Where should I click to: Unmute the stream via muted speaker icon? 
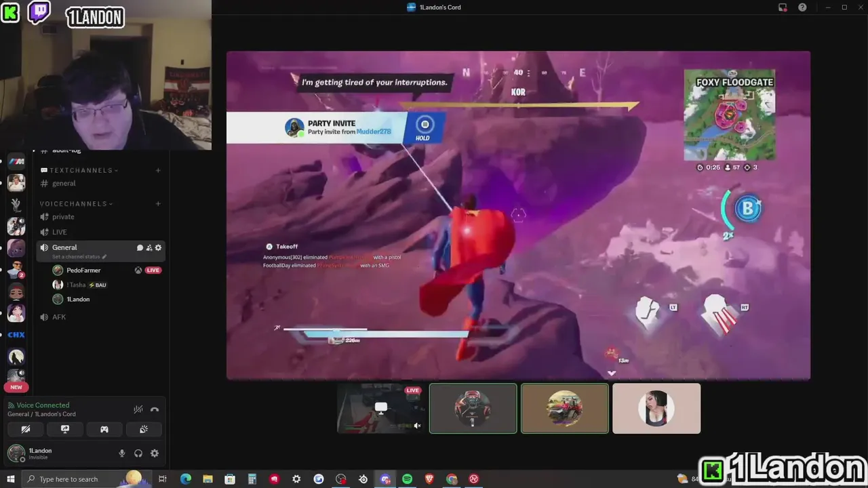pos(417,426)
